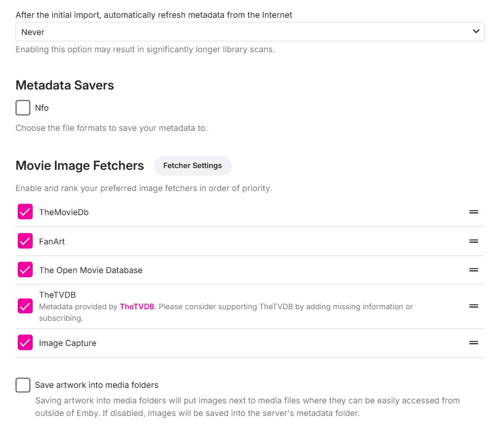Screen dimensions: 504x424
Task: Open the Fetcher Settings button
Action: tap(192, 166)
